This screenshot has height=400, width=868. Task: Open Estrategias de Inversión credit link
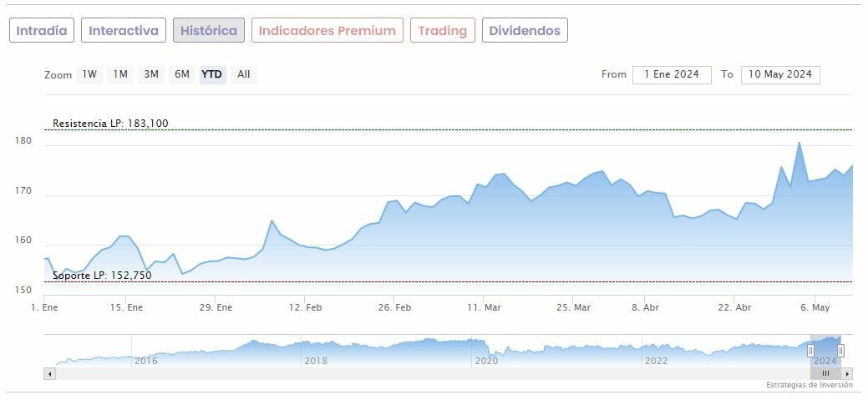tap(809, 385)
